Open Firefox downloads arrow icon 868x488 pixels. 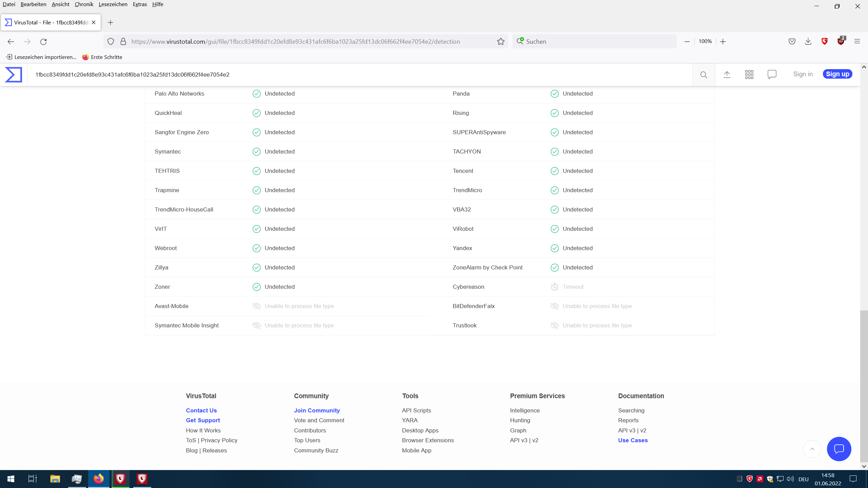pos(808,41)
